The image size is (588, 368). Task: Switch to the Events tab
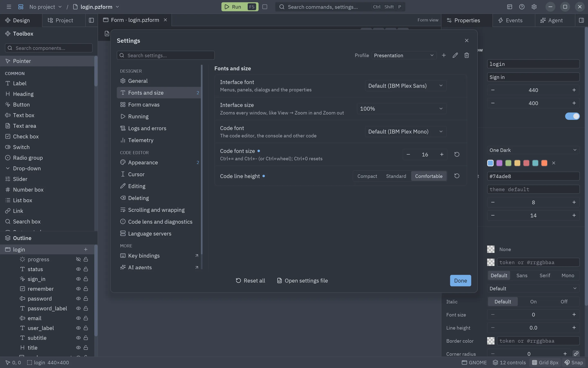pyautogui.click(x=514, y=20)
